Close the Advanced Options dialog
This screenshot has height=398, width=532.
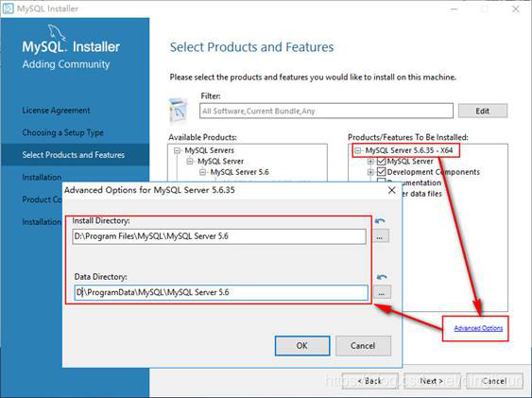click(391, 190)
